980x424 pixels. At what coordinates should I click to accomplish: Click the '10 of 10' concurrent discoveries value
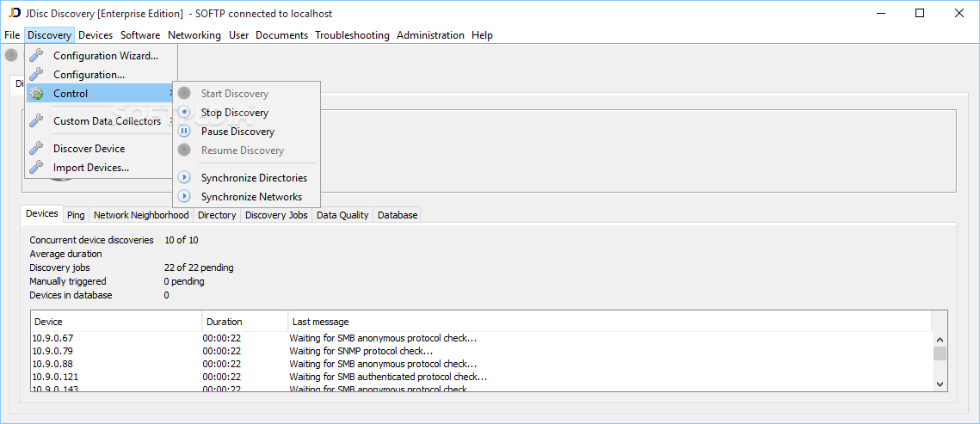tap(182, 240)
